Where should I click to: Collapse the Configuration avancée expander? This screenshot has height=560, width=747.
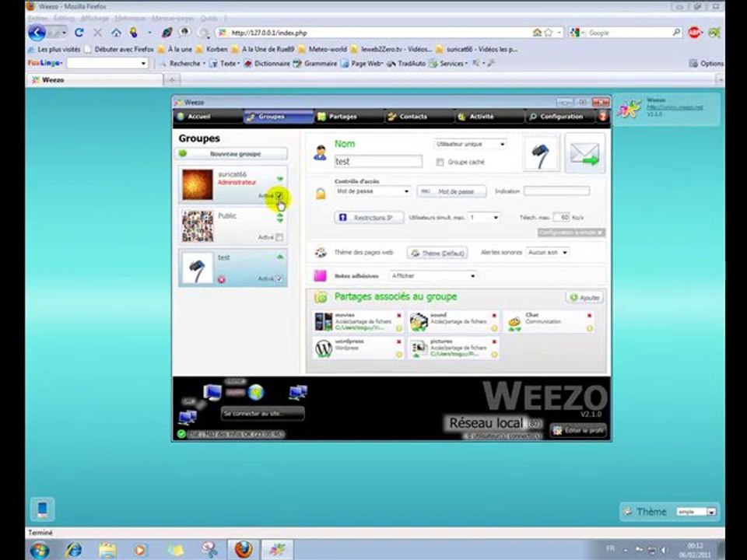571,233
